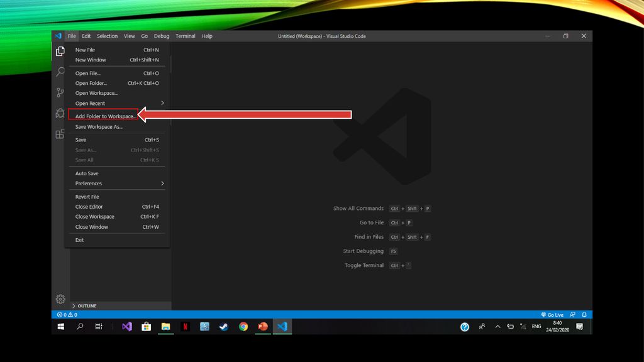Viewport: 644px width, 362px height.
Task: Click ENG language indicator
Action: (x=536, y=327)
